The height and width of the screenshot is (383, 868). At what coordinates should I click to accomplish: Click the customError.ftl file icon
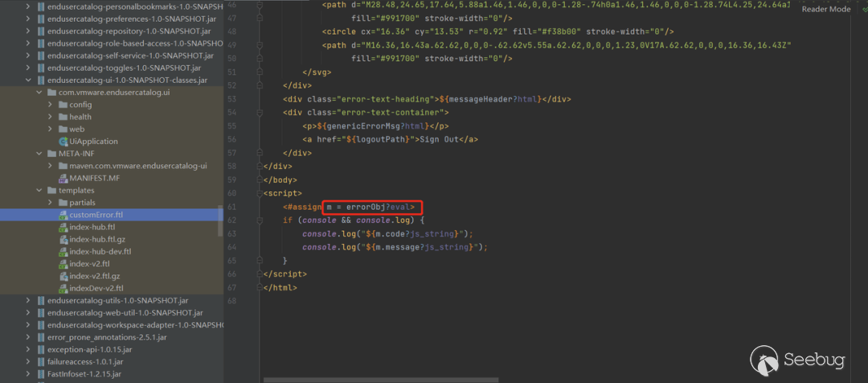tap(63, 215)
